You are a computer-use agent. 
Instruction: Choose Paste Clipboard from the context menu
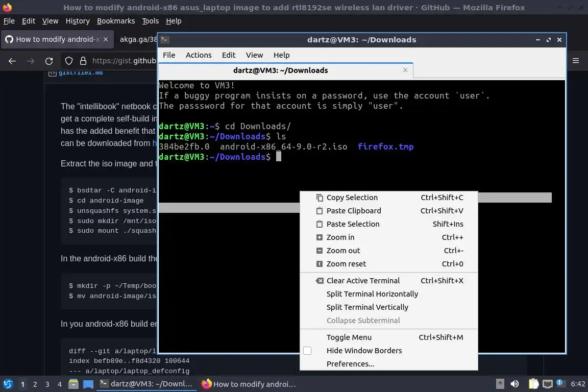pos(389,211)
